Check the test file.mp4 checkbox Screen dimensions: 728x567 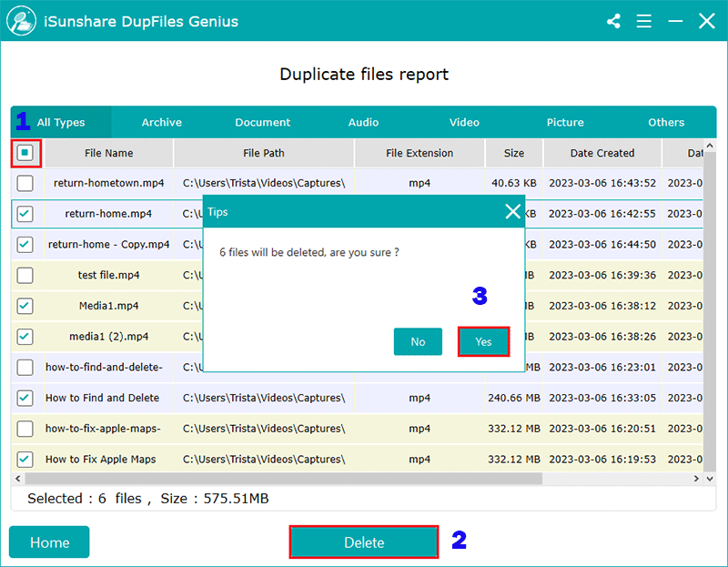point(25,275)
